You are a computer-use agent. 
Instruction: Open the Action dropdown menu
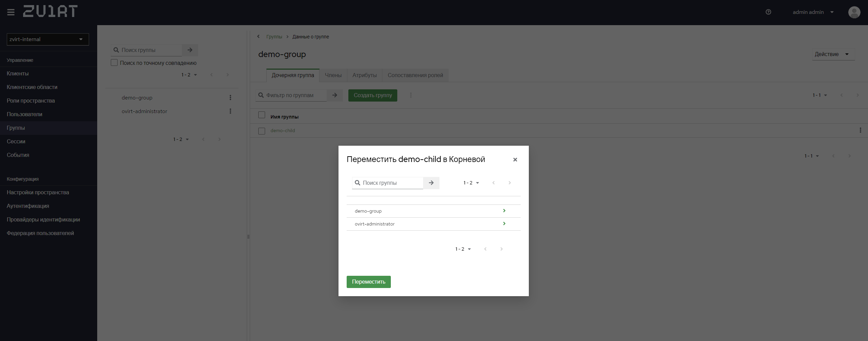pos(833,54)
